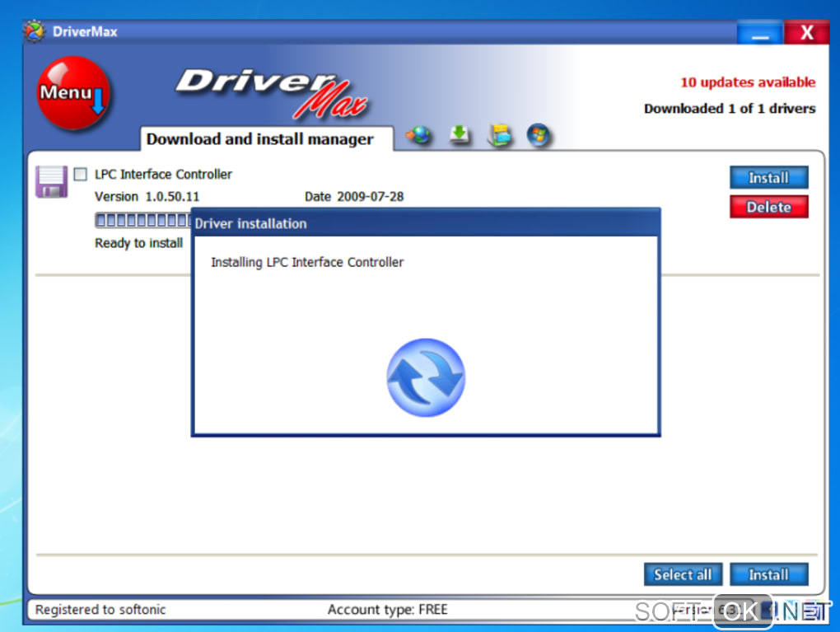Click the purple floppy disk driver icon
The height and width of the screenshot is (632, 840).
pos(51,182)
